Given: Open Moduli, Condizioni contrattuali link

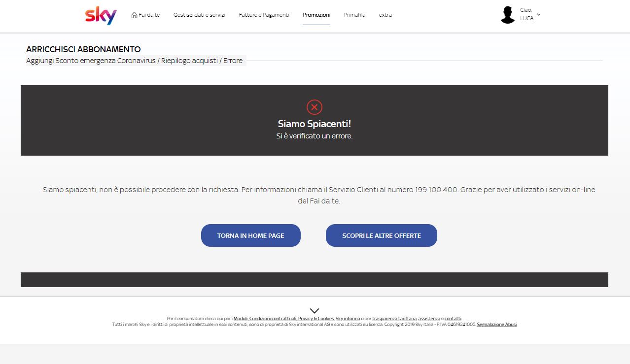Looking at the screenshot, I should pyautogui.click(x=265, y=319).
